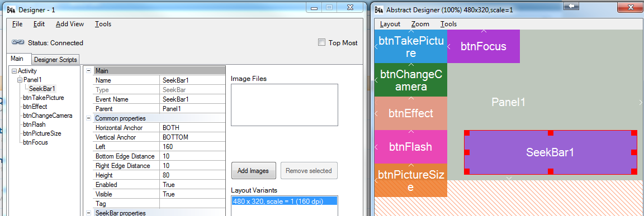This screenshot has width=644, height=216.
Task: Open the File menu in Designer
Action: pos(17,24)
